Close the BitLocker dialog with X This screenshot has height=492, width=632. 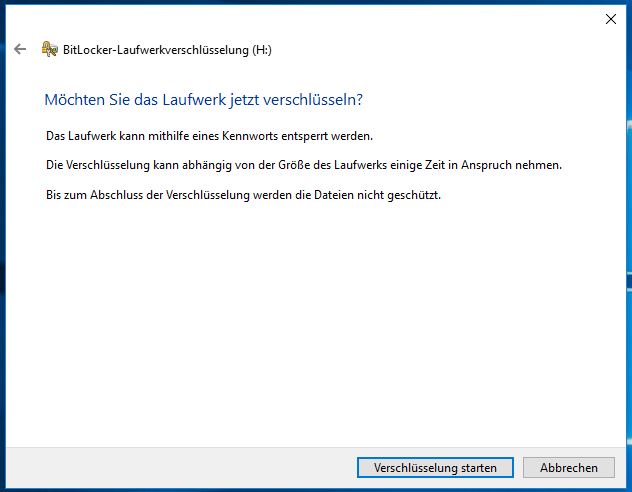[611, 19]
